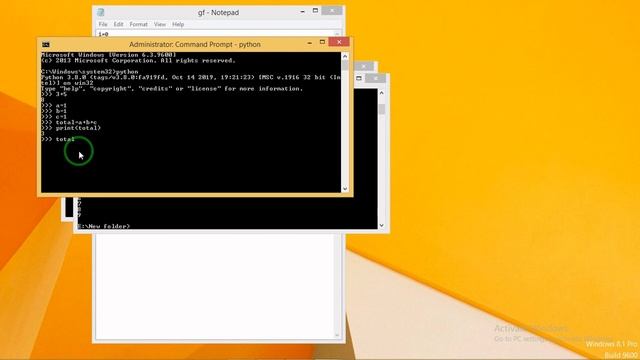This screenshot has width=640, height=360.
Task: Close the Administrator Command Prompt python window
Action: pos(339,42)
